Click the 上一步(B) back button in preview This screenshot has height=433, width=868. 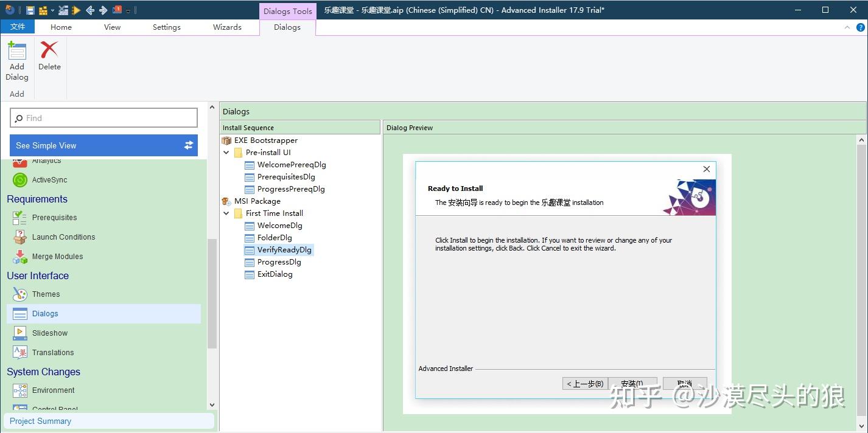click(x=585, y=384)
